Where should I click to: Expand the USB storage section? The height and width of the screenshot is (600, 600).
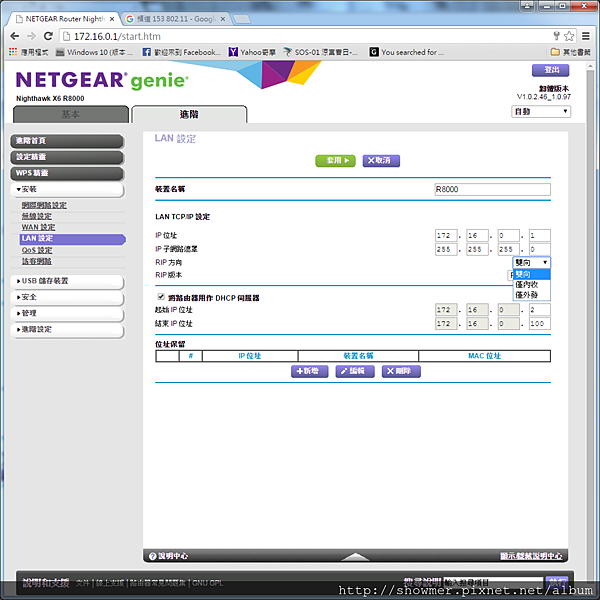coord(67,281)
